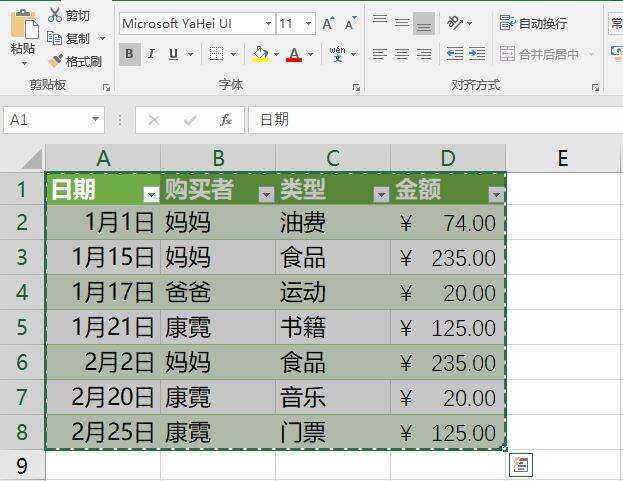The image size is (623, 481).
Task: Toggle Bold formatting
Action: (x=130, y=54)
